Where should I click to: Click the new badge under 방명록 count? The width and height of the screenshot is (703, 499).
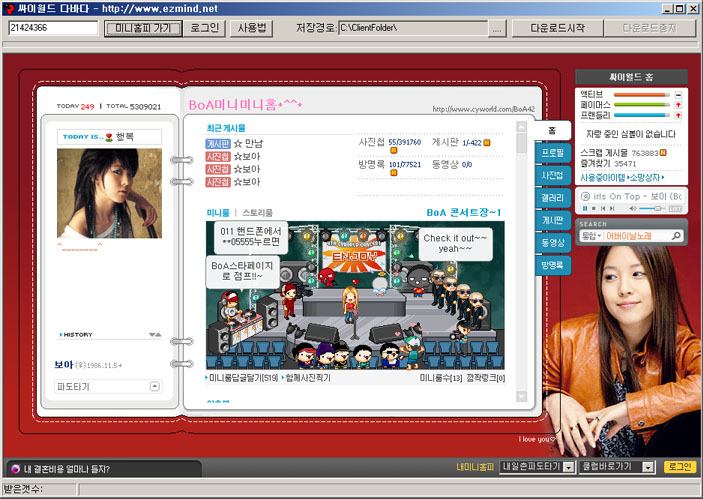[x=393, y=173]
